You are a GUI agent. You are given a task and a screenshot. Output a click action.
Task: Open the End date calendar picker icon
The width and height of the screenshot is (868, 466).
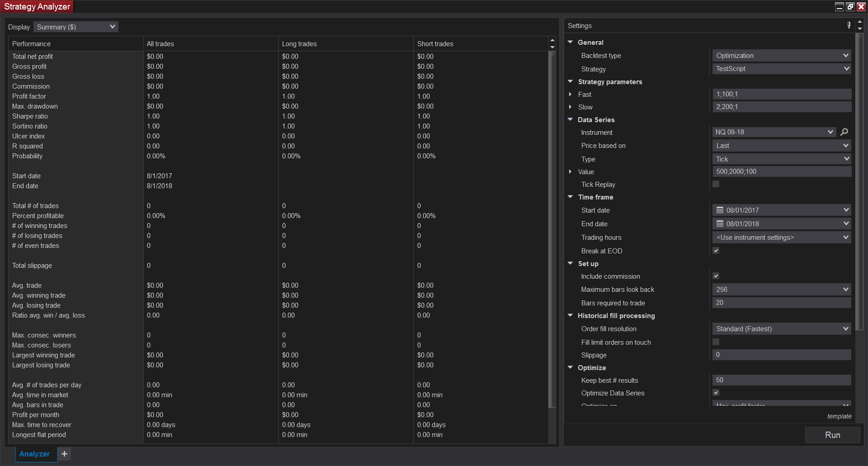click(720, 224)
